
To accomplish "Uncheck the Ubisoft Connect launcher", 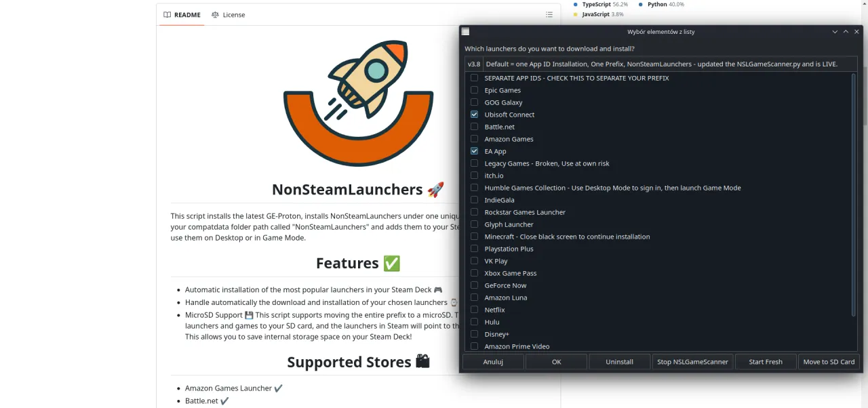I will pos(474,114).
